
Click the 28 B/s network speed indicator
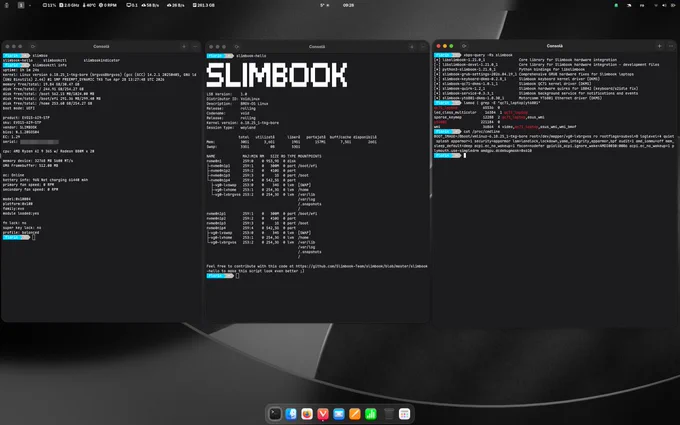click(x=176, y=5)
